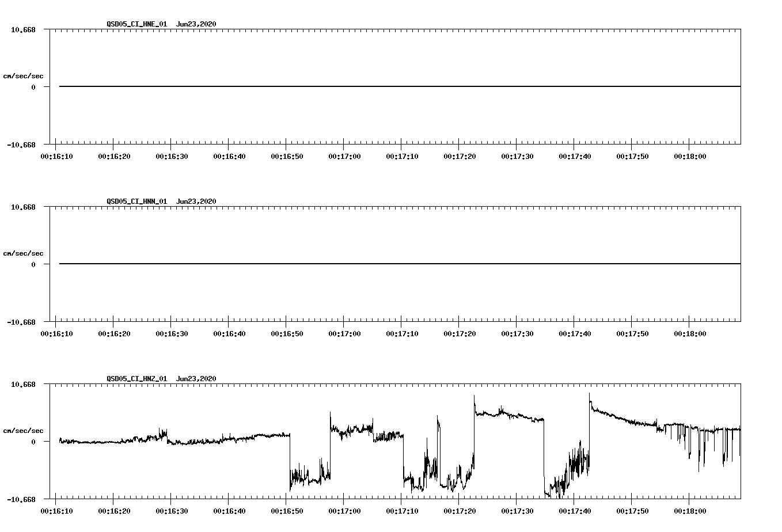This screenshot has width=782, height=532.
Task: Click the -10.668 lower limit on HNZ plot
Action: 21,499
